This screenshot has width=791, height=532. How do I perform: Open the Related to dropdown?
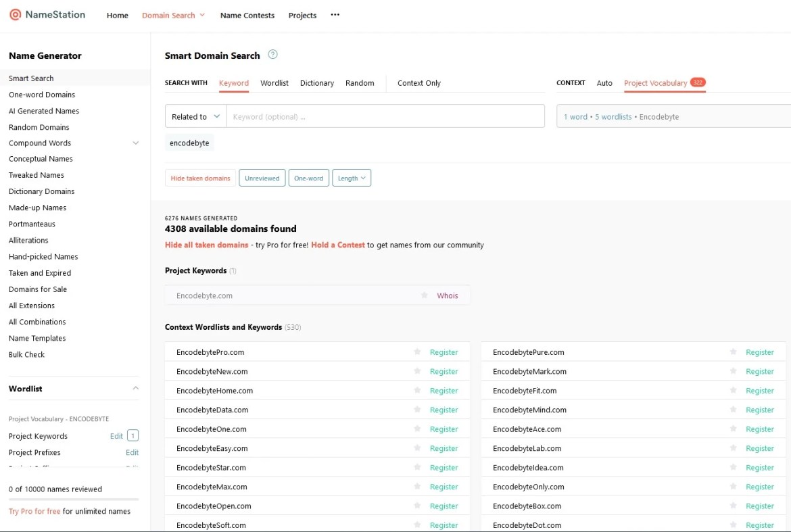click(x=196, y=116)
